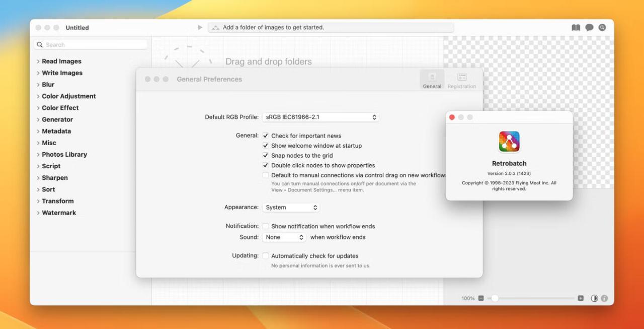Click the magnifier icon in the main toolbar
Viewport: 644px width, 329px height.
(602, 28)
